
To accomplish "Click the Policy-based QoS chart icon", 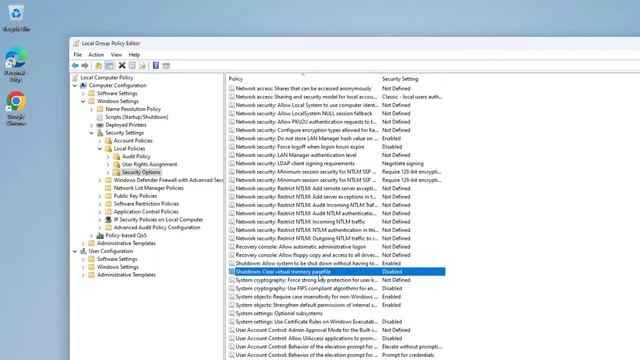I will tap(100, 236).
